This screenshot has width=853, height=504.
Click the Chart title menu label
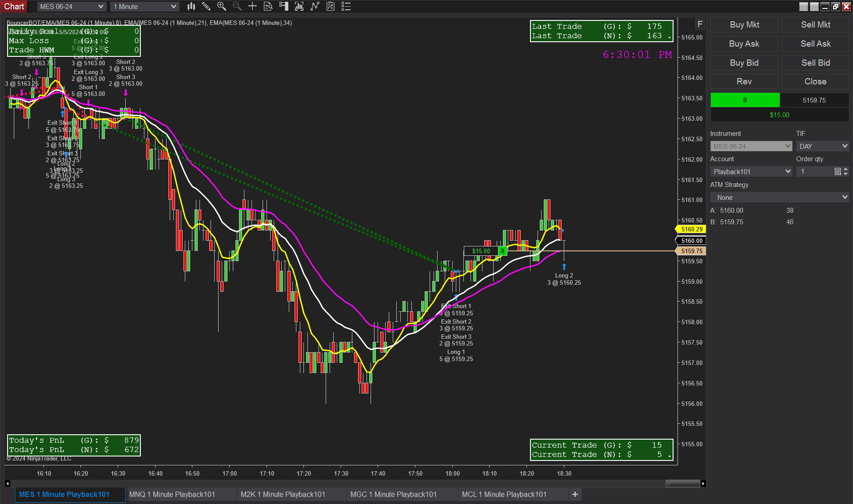pyautogui.click(x=14, y=6)
